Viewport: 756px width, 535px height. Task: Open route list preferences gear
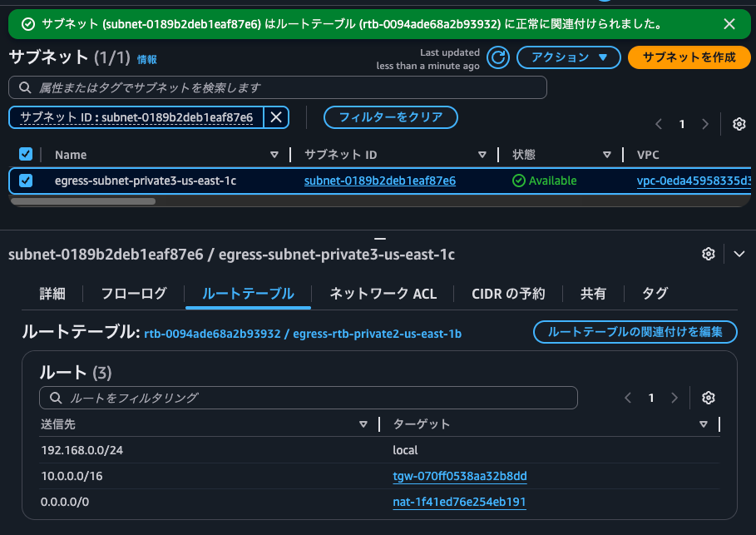[708, 398]
